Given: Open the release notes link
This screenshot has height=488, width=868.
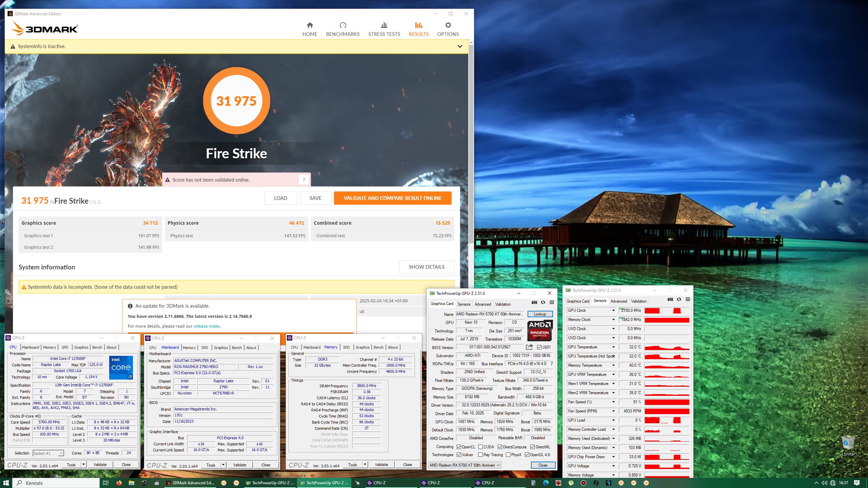Looking at the screenshot, I should [207, 326].
